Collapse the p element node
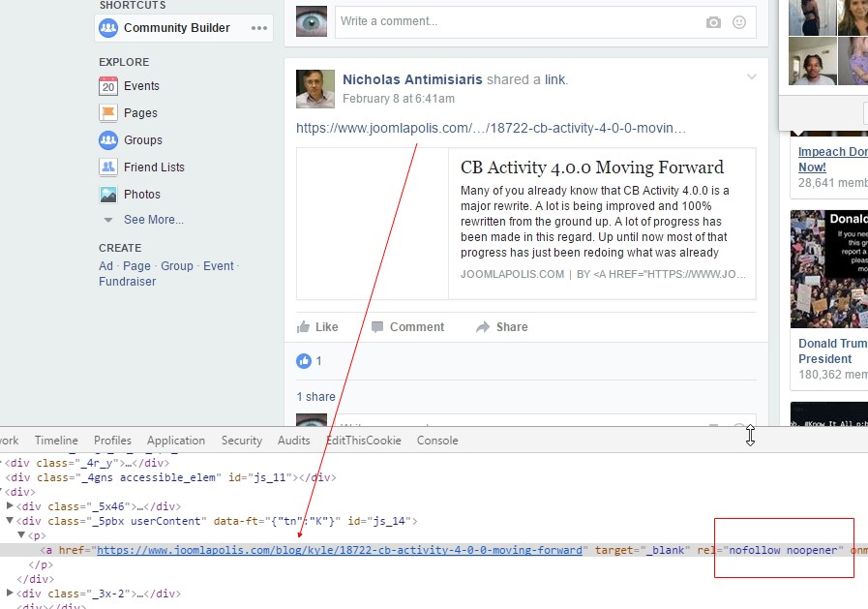 coord(21,534)
